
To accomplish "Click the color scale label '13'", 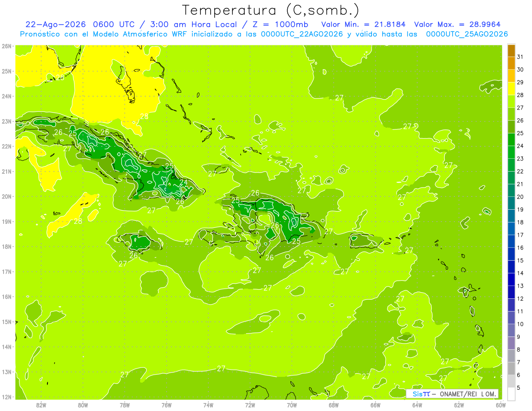I will [x=520, y=286].
